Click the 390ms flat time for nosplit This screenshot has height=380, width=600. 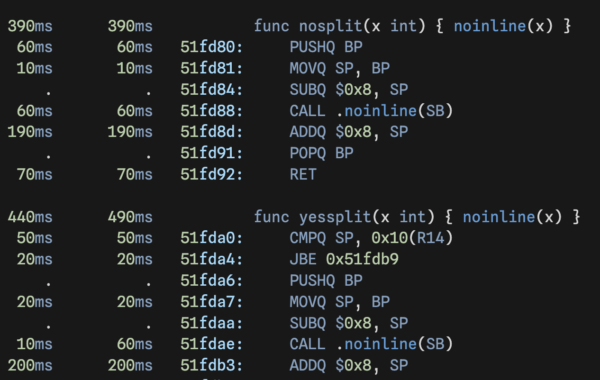point(30,26)
